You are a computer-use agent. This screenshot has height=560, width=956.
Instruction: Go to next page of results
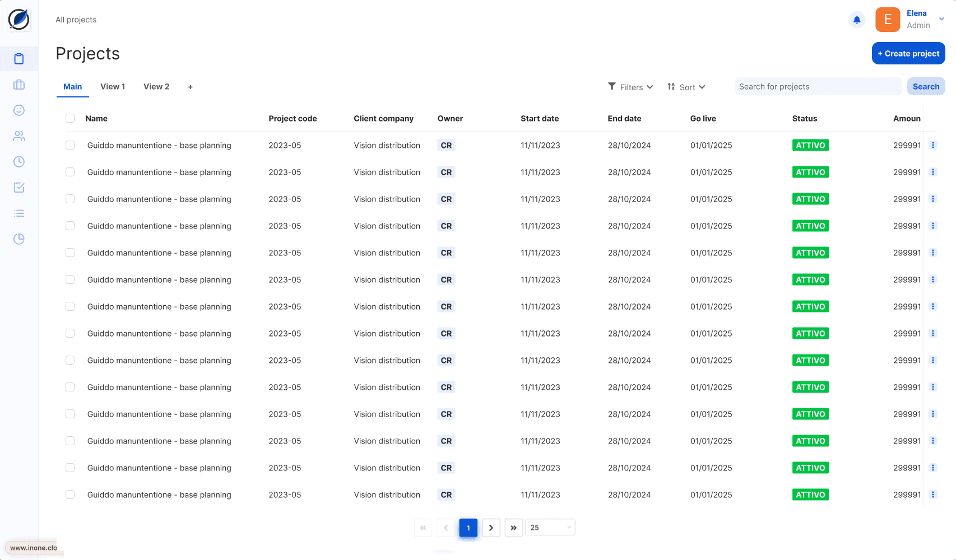click(491, 528)
